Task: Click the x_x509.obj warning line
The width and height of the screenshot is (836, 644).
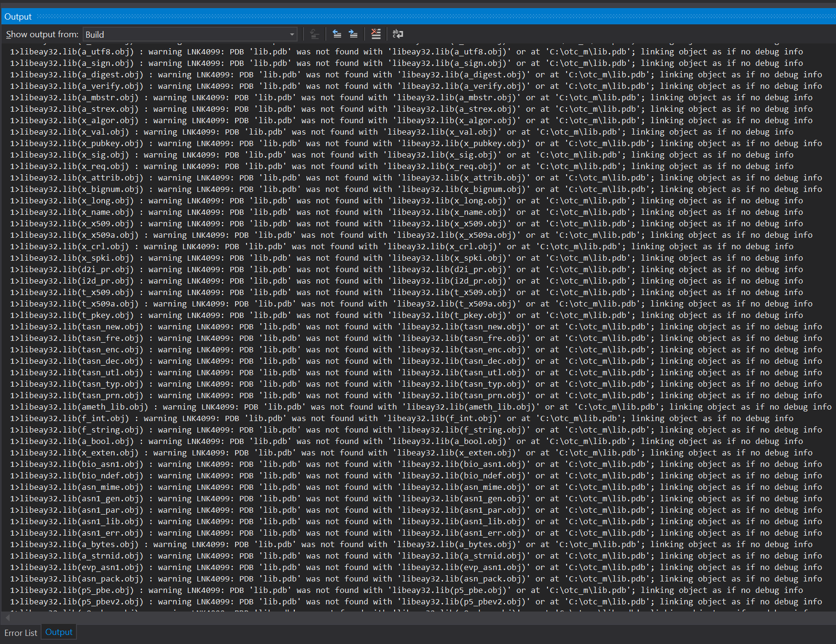Action: tap(407, 223)
